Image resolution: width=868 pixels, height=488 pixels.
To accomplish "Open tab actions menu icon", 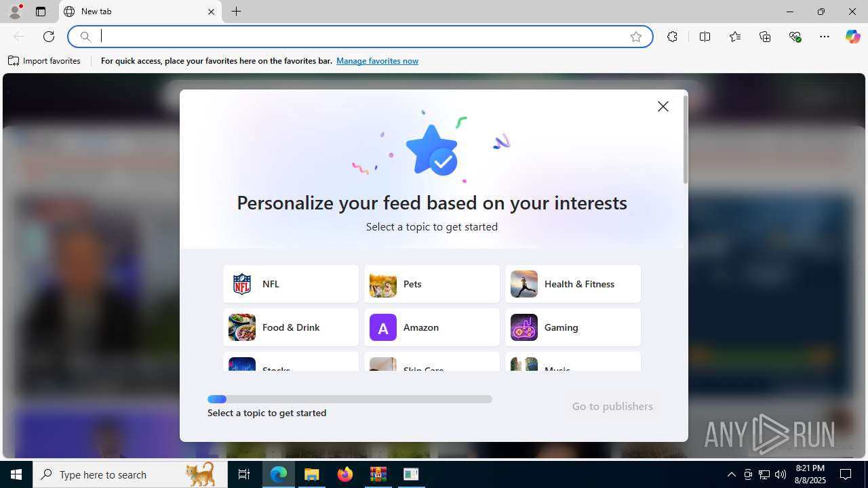I will click(41, 12).
